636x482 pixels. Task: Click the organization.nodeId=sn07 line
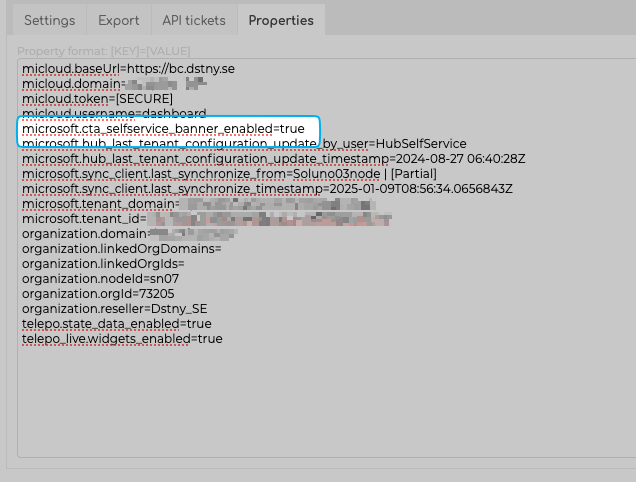click(100, 279)
